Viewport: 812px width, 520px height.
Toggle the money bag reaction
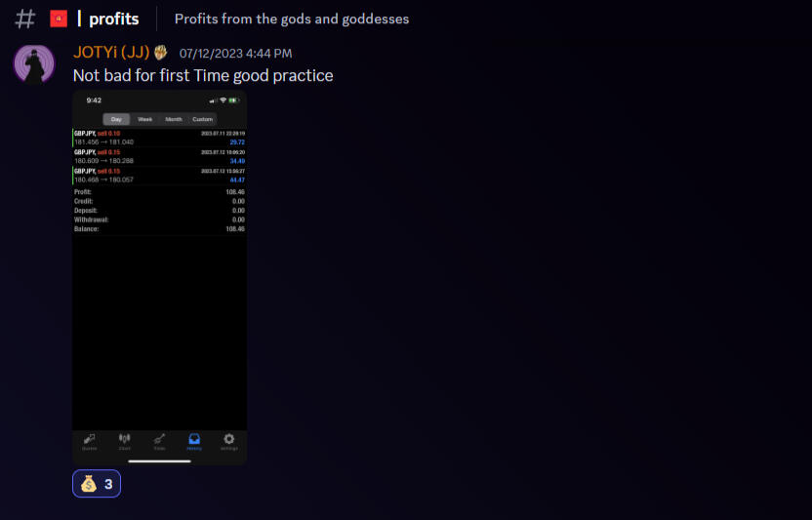97,484
